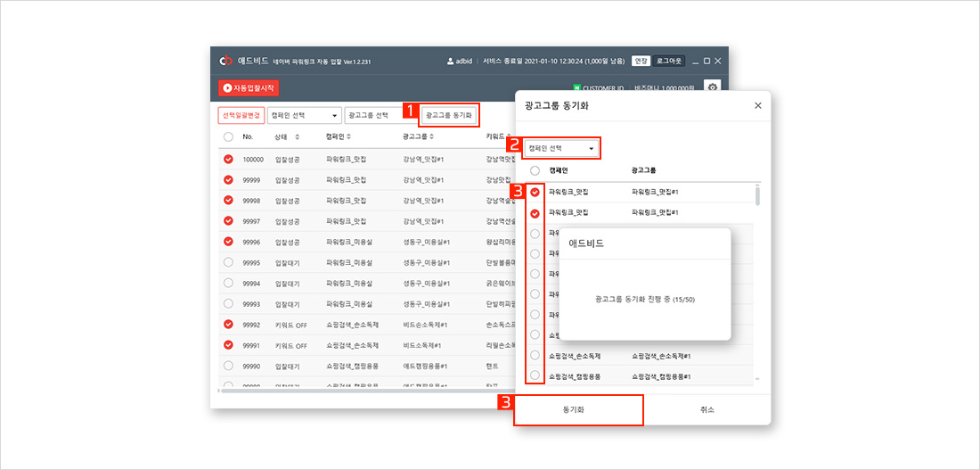Check row No. 99993 checkbox
Screen dimensions: 980x470
tap(228, 303)
